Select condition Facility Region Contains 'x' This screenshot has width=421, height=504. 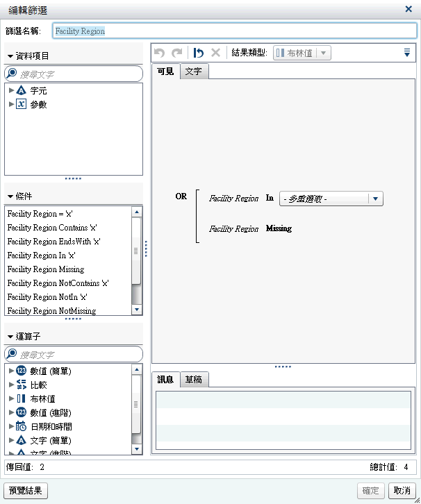52,228
